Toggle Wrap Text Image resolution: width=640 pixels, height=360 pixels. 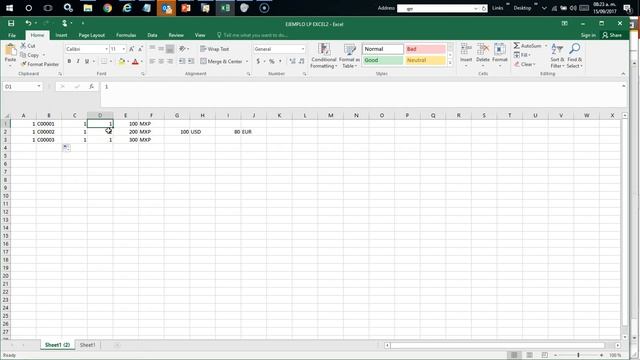tap(215, 49)
